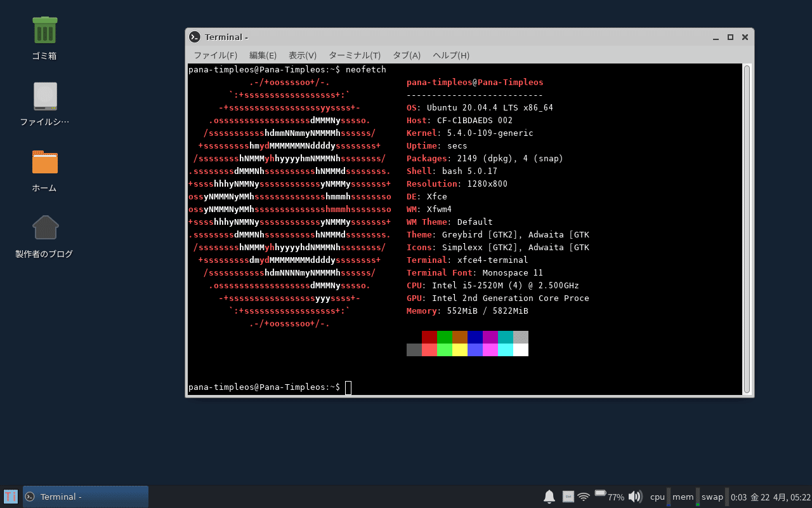Image resolution: width=812 pixels, height=508 pixels.
Task: Click the 'Resolution: 1280x800' line
Action: tap(457, 184)
